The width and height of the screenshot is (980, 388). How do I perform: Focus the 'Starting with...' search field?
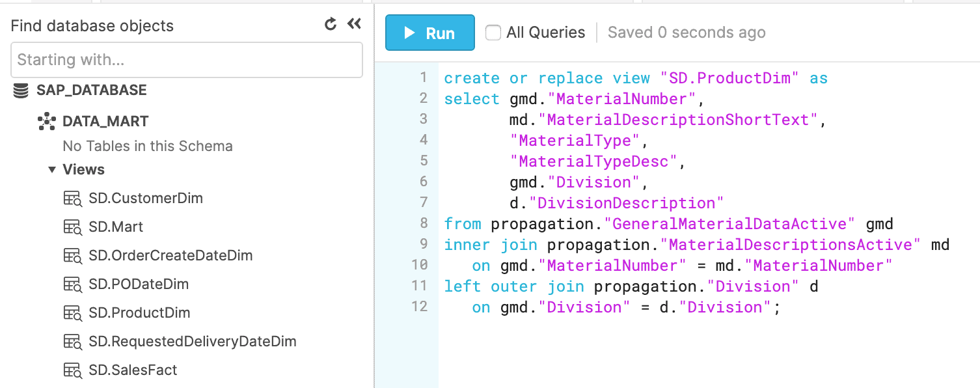click(x=186, y=60)
